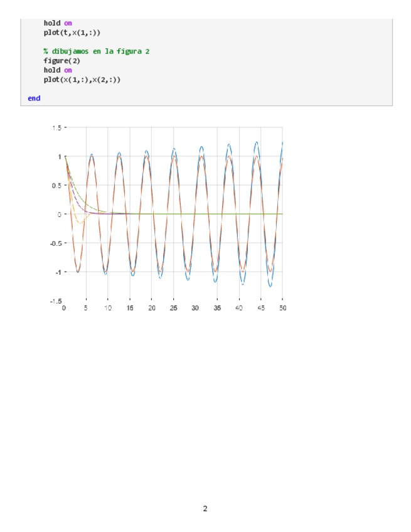Click the x-axis tick label 10

point(108,309)
